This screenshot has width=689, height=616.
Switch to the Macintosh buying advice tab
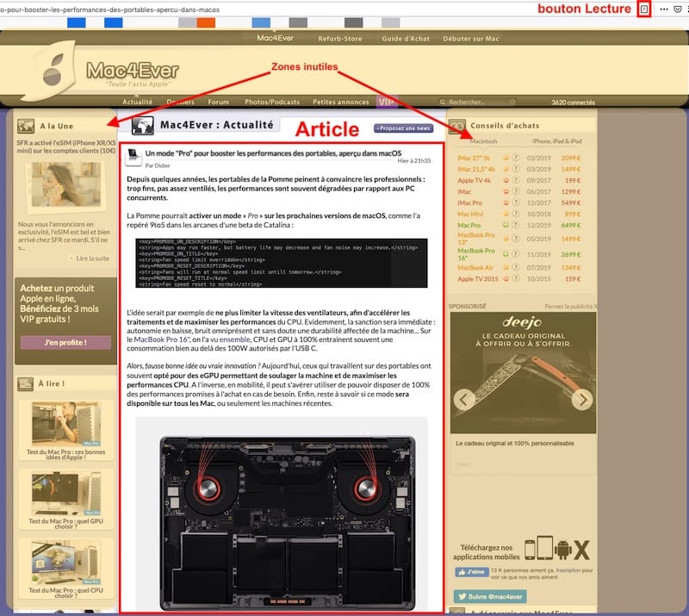click(x=483, y=141)
